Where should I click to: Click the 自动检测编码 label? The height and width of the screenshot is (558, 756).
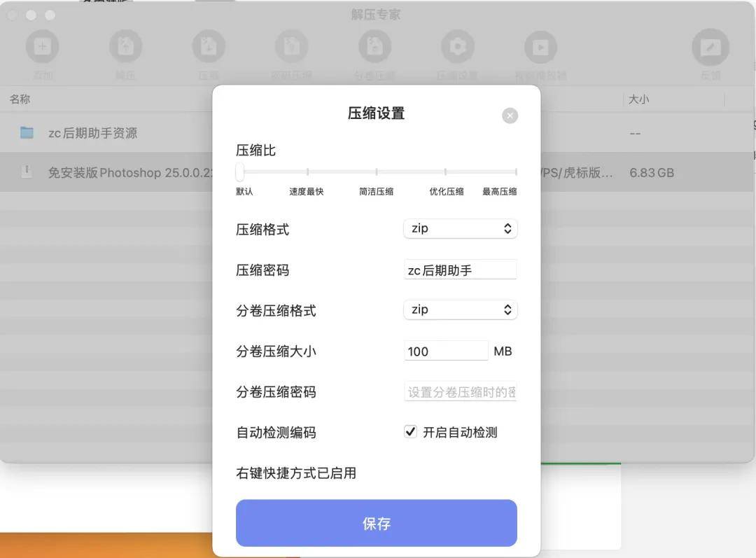pos(276,433)
